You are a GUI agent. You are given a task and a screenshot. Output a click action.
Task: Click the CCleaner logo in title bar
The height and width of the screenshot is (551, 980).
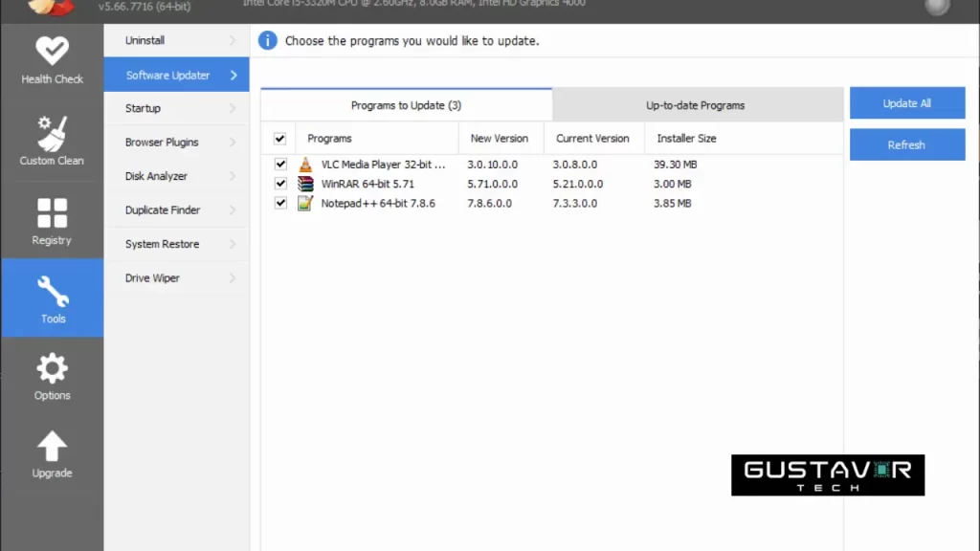pos(52,8)
